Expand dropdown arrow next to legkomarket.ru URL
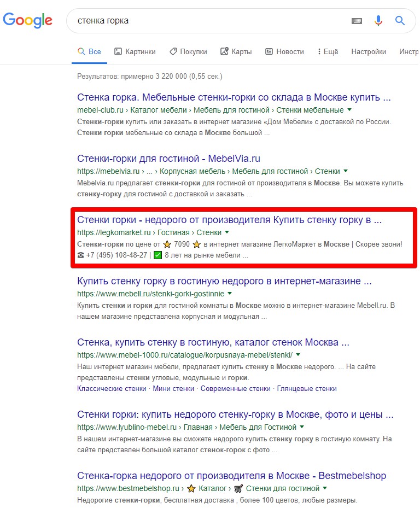The image size is (420, 508). (227, 232)
